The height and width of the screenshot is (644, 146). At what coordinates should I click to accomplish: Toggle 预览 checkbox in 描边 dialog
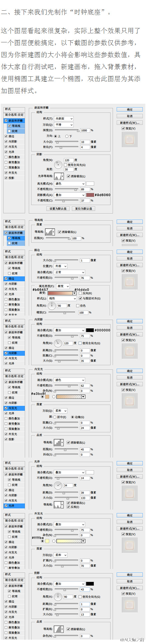pos(123,271)
